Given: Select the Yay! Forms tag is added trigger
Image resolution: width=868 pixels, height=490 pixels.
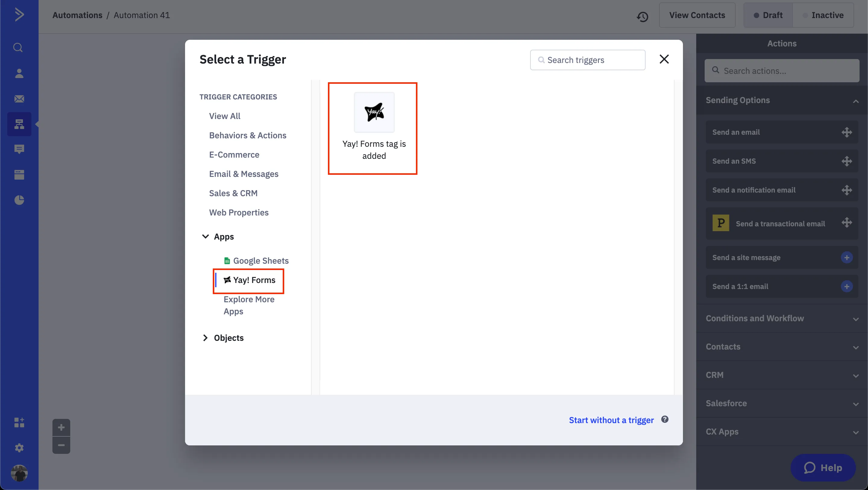Looking at the screenshot, I should [x=373, y=128].
